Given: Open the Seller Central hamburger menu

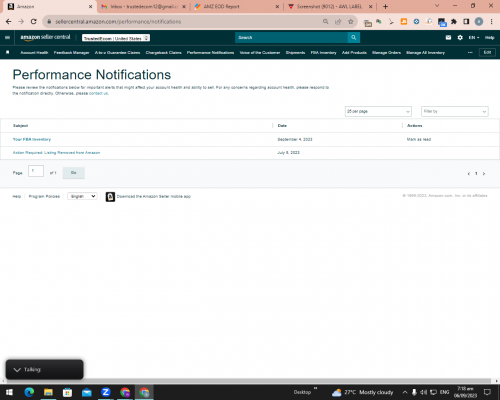Looking at the screenshot, I should pyautogui.click(x=7, y=38).
